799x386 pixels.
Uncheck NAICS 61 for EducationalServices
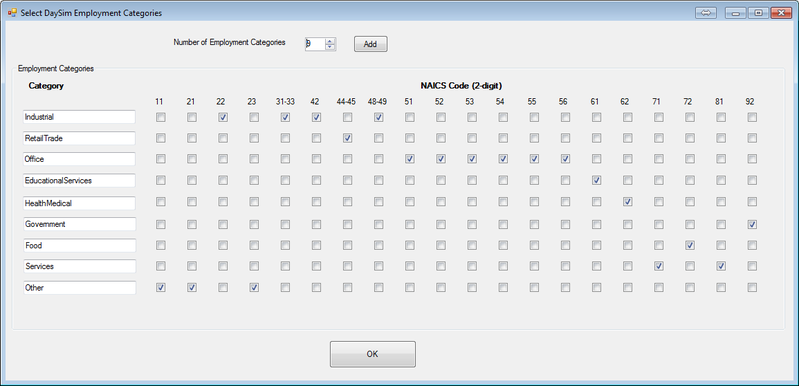596,180
